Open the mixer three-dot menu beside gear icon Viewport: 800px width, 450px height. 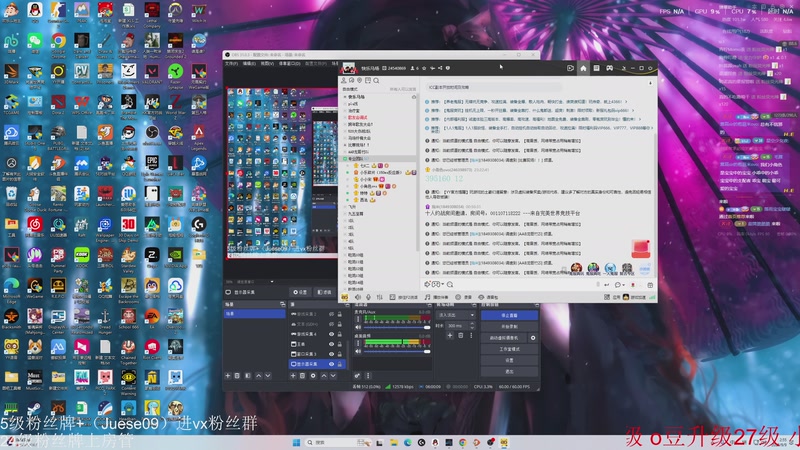point(368,376)
